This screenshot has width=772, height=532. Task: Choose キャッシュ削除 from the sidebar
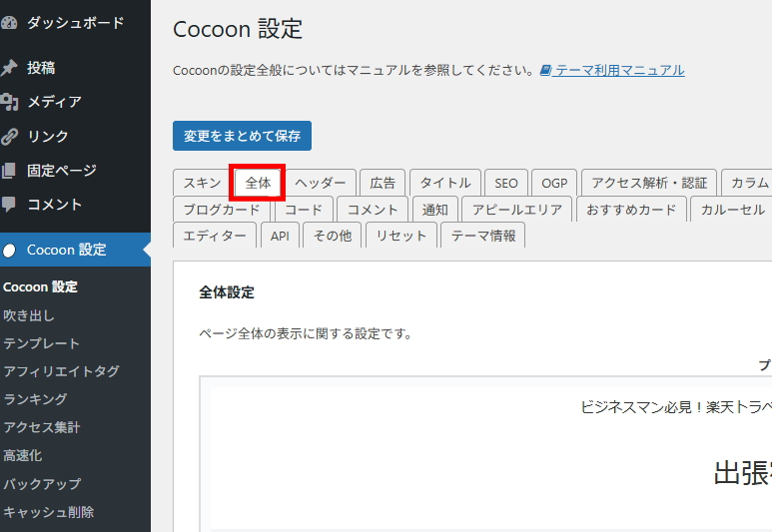49,512
